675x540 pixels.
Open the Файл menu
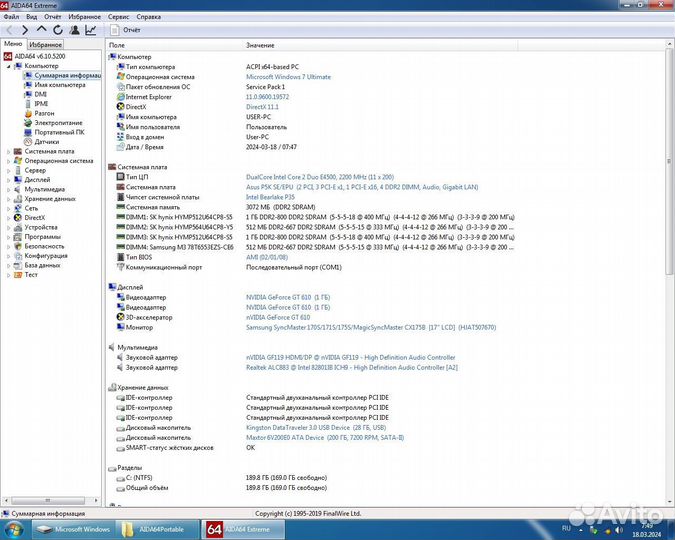11,17
